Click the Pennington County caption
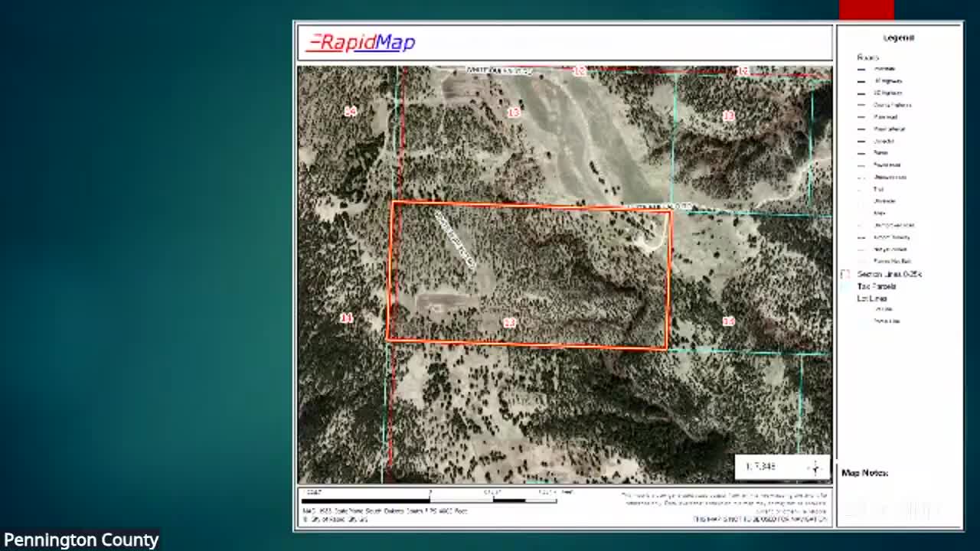 coord(80,540)
